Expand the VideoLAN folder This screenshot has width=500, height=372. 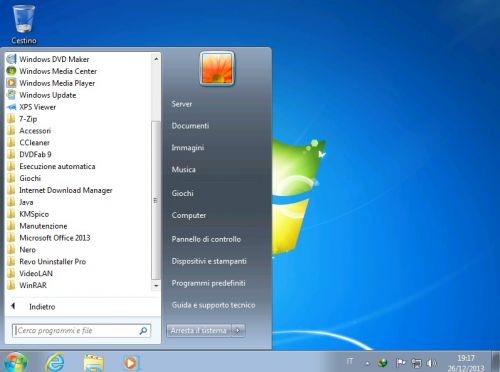coord(30,273)
